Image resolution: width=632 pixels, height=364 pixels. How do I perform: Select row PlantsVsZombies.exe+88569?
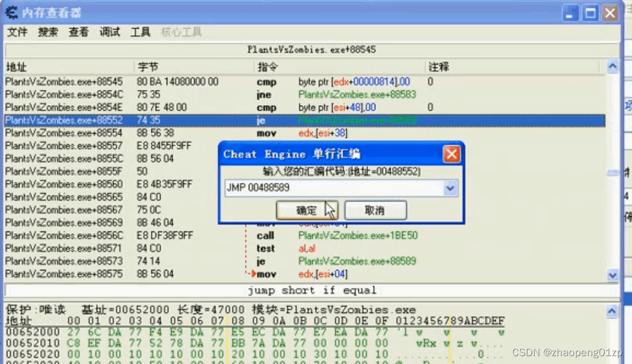111,222
